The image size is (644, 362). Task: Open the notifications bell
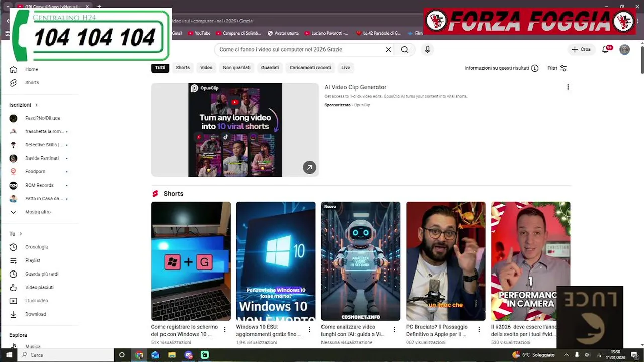pyautogui.click(x=606, y=49)
